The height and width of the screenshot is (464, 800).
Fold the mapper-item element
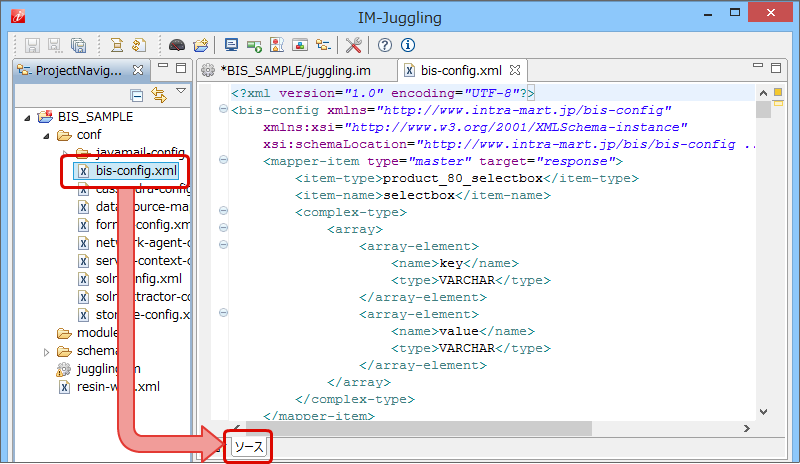(x=223, y=160)
